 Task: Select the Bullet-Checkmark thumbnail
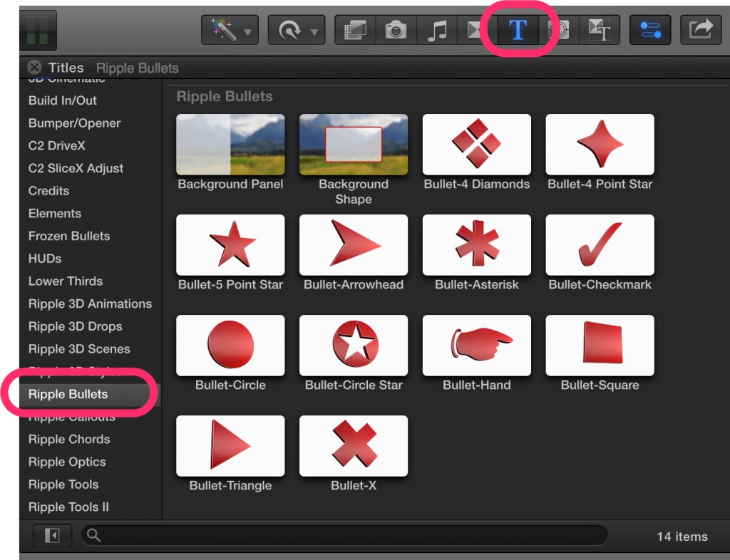600,245
